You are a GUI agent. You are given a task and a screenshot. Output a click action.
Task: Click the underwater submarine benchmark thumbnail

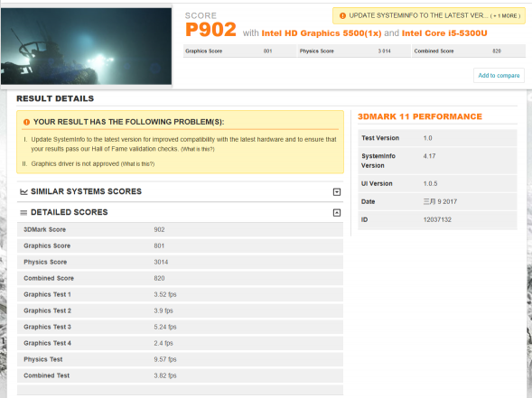tap(86, 46)
